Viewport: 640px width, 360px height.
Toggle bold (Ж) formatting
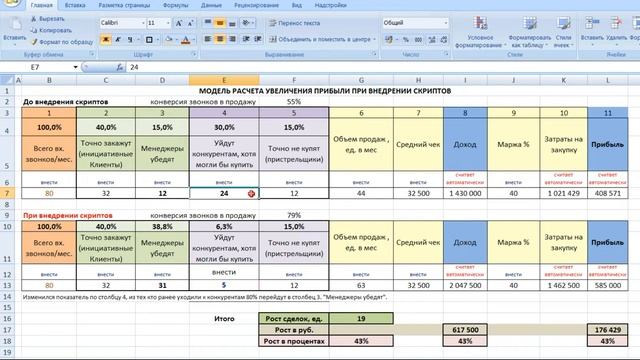click(106, 40)
